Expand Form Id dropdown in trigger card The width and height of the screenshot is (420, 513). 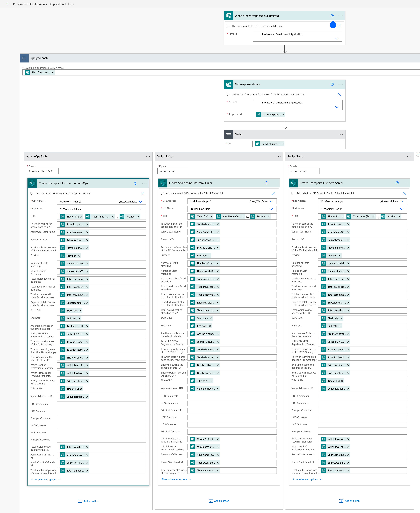click(337, 39)
